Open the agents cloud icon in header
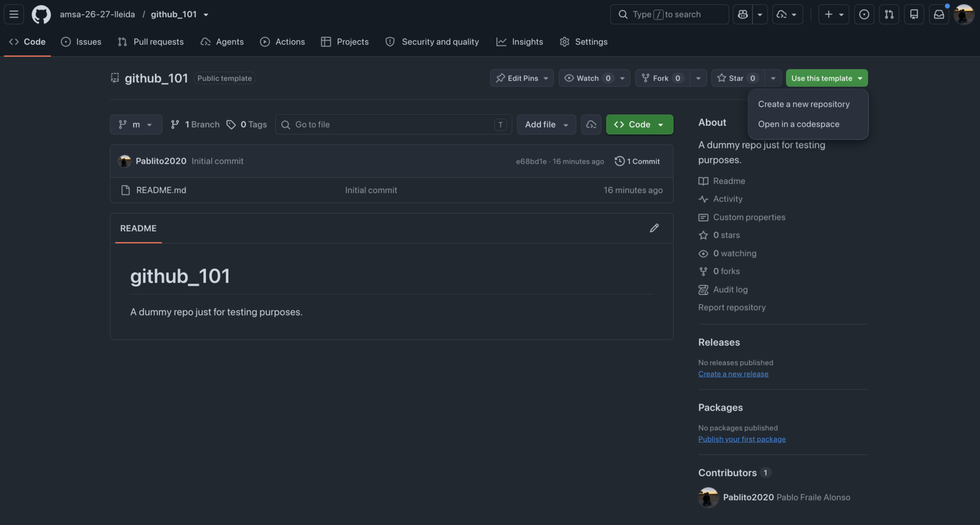The width and height of the screenshot is (980, 525). pyautogui.click(x=787, y=14)
